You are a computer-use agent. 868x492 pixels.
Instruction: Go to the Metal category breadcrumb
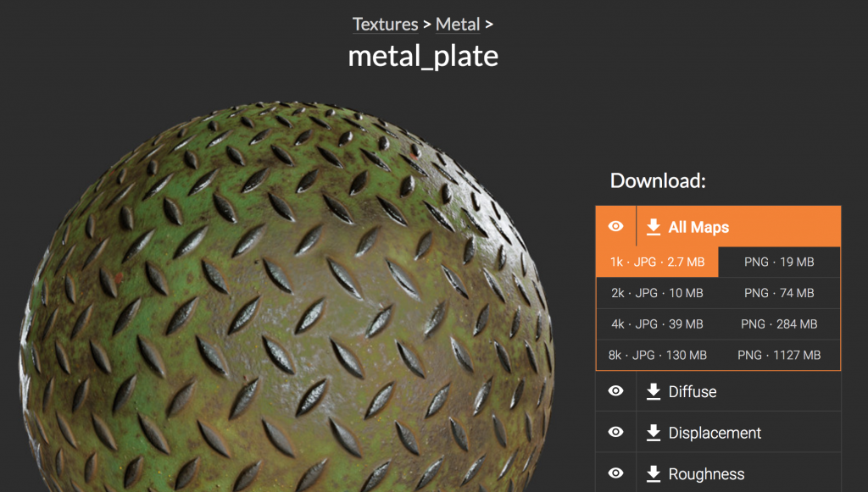[458, 25]
